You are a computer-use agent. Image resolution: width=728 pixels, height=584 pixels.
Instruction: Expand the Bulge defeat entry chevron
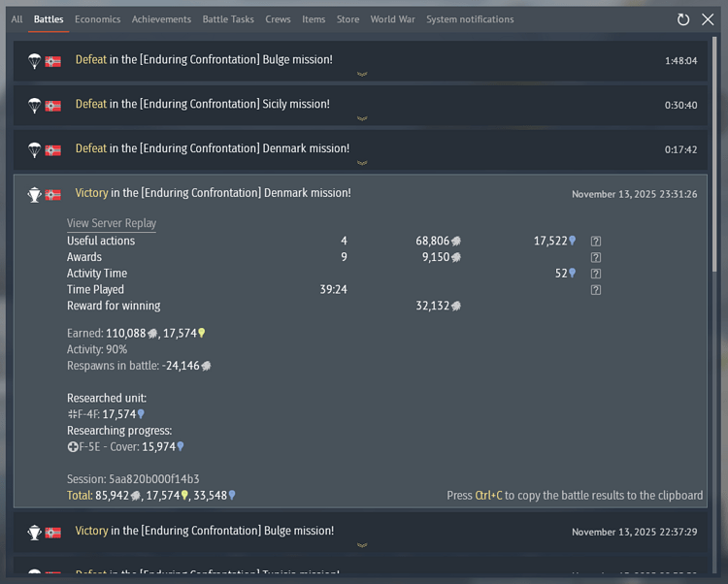coord(362,75)
